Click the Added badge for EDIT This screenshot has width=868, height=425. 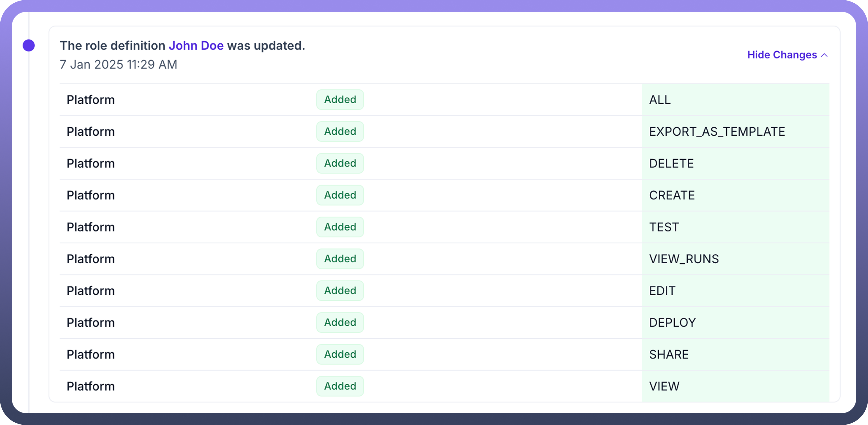coord(340,291)
